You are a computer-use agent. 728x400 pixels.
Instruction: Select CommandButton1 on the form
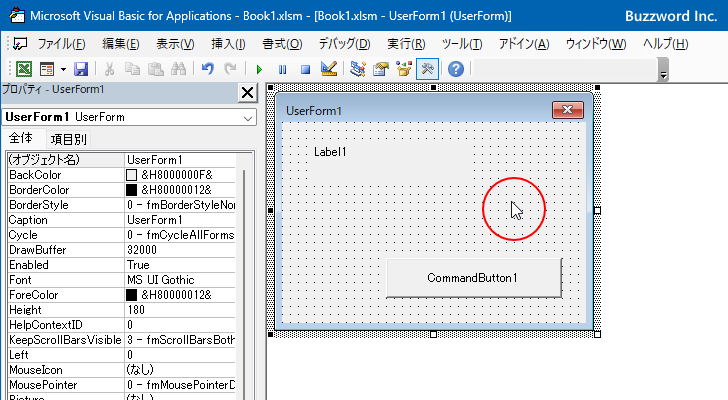click(474, 278)
